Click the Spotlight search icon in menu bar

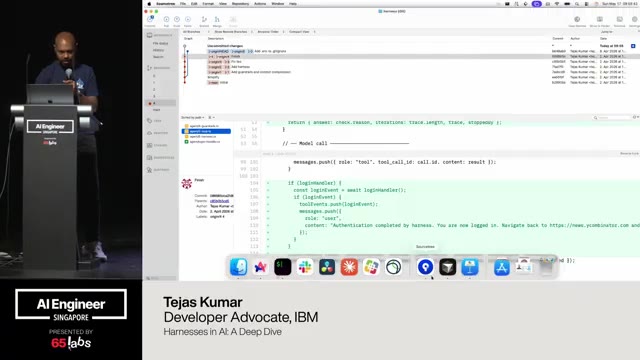point(577,4)
